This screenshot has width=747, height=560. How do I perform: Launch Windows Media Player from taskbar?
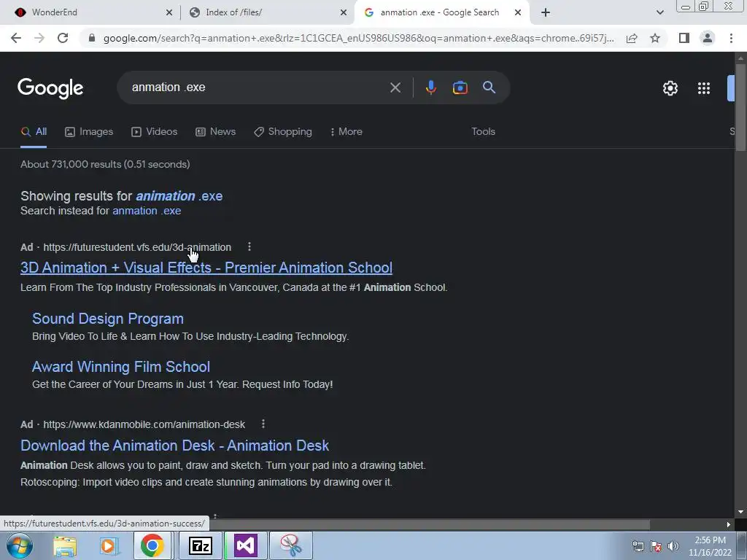[x=109, y=545]
